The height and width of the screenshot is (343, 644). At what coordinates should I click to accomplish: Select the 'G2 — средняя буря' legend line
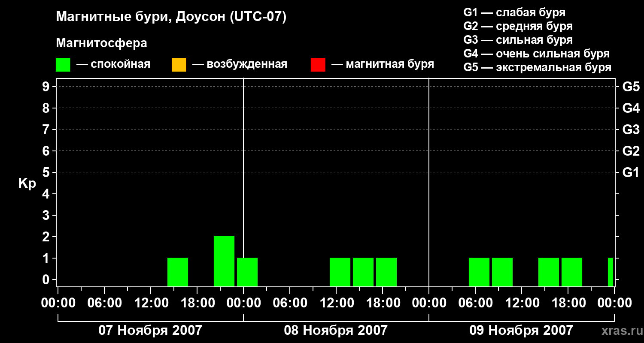(518, 26)
